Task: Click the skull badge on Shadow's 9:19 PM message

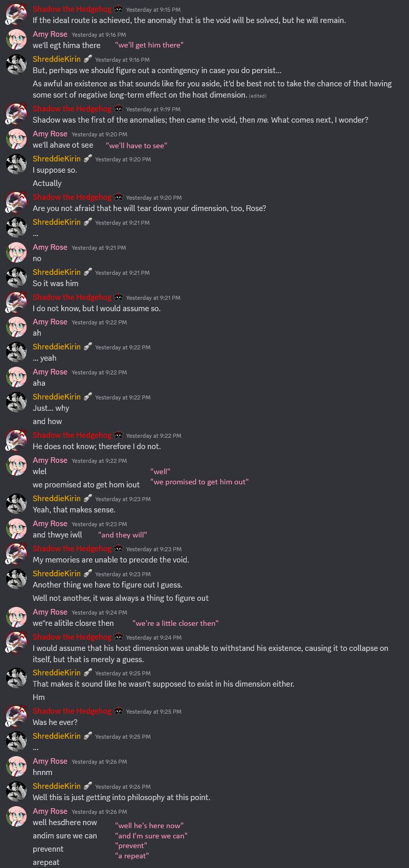Action: point(118,108)
